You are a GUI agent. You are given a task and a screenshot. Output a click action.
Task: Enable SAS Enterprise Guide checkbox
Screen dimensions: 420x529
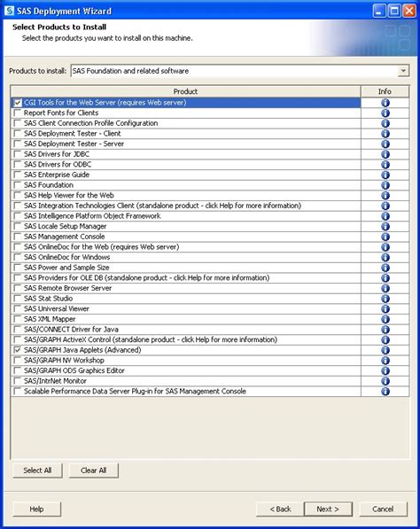(17, 175)
